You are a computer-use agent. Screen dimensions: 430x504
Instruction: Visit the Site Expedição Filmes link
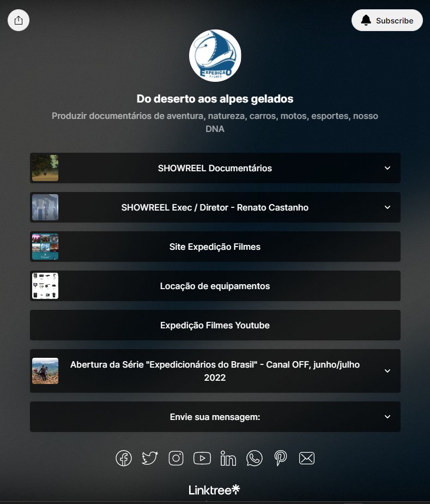tap(215, 247)
